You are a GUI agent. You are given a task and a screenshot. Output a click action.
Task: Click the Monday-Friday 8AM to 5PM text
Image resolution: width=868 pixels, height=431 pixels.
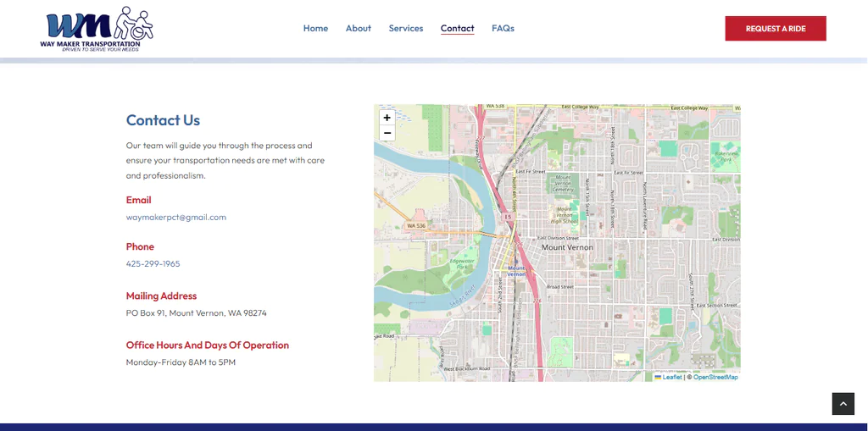click(181, 362)
